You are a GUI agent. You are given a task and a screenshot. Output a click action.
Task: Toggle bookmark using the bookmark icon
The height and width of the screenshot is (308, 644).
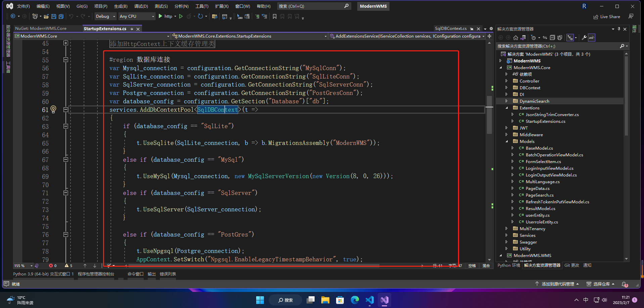point(275,16)
